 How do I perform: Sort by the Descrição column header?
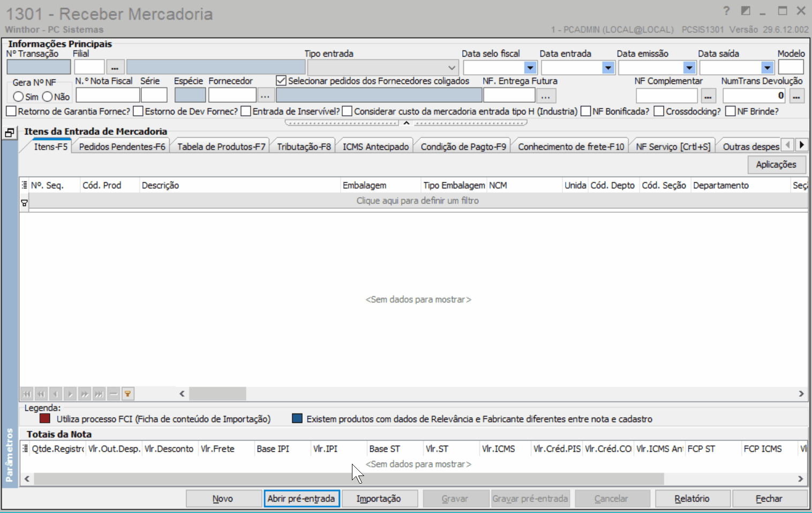pos(240,185)
